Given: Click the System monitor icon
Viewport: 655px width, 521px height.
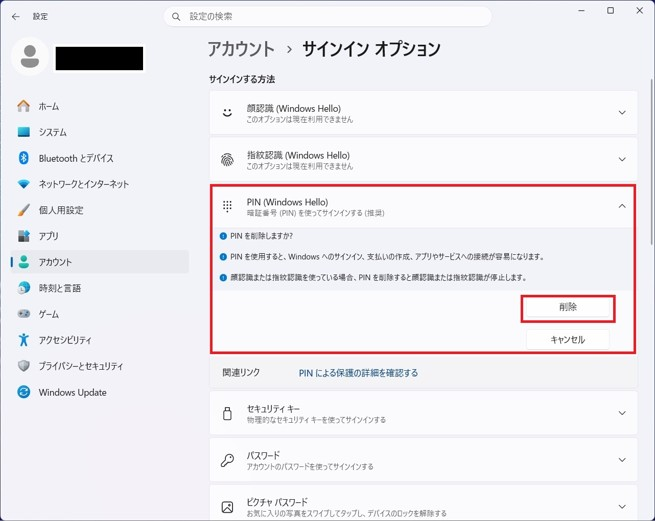Looking at the screenshot, I should pos(23,132).
